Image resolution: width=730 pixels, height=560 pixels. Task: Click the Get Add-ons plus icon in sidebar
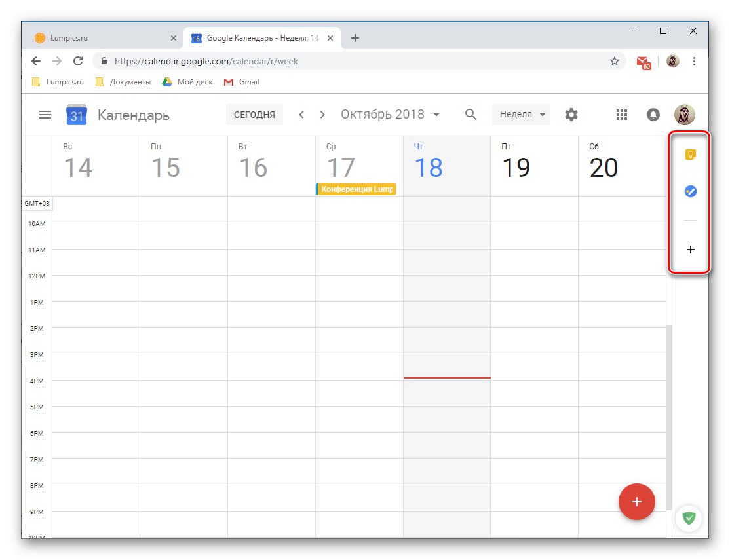coord(689,250)
